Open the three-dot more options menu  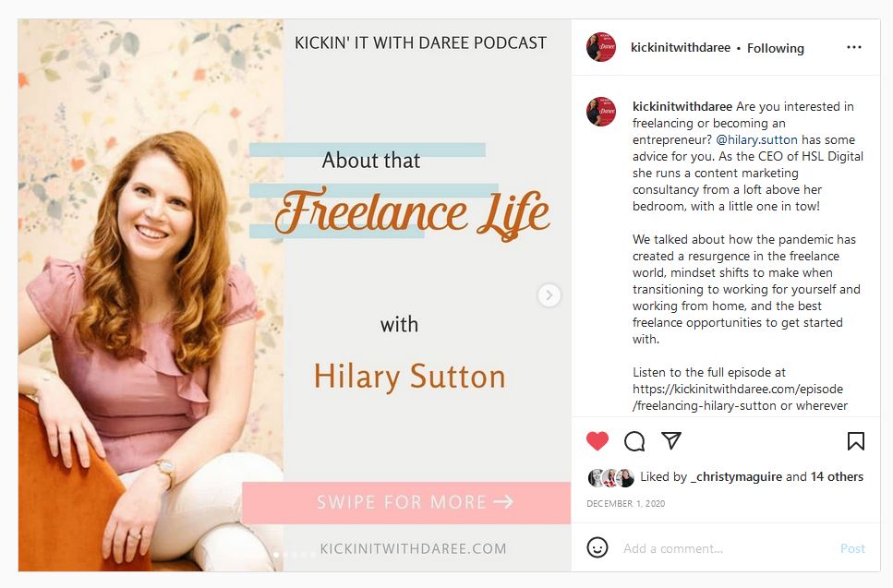(x=853, y=47)
